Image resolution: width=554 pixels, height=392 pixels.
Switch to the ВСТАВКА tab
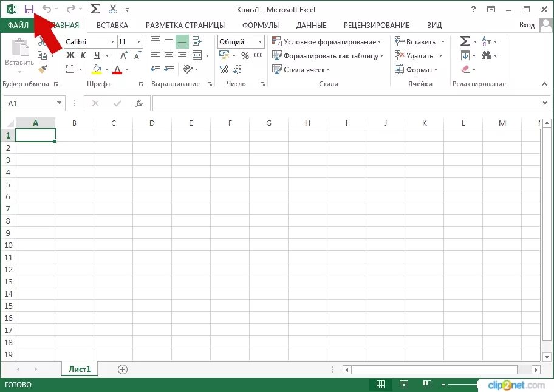click(112, 25)
